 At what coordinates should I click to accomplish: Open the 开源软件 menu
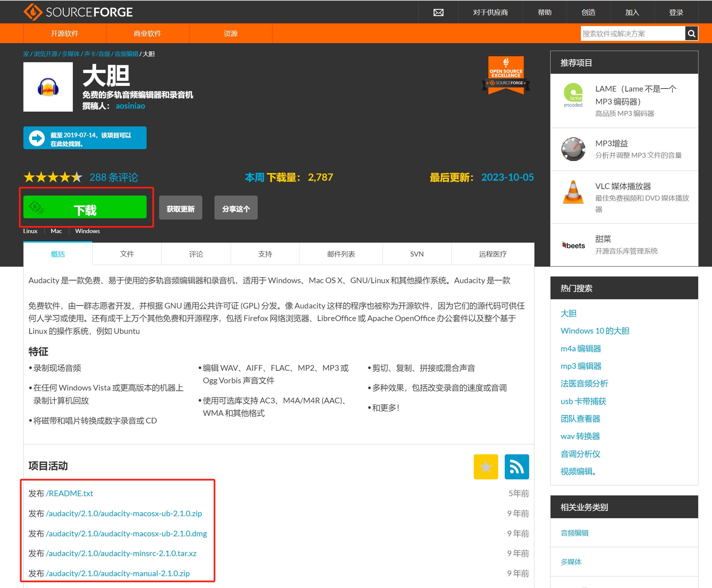pyautogui.click(x=64, y=33)
